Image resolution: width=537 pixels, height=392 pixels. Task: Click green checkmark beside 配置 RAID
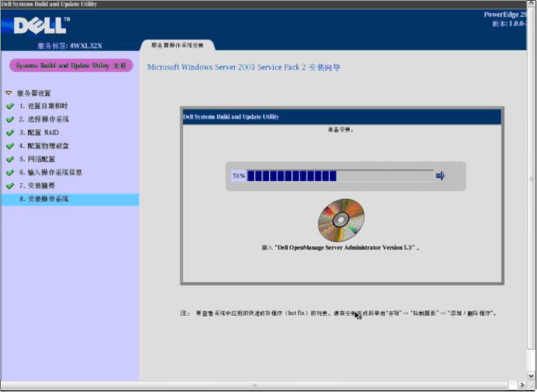[10, 133]
